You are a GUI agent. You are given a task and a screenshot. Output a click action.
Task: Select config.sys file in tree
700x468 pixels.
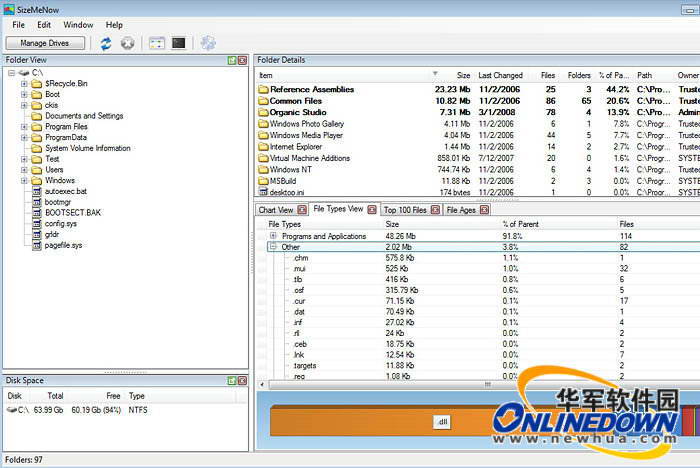point(61,224)
